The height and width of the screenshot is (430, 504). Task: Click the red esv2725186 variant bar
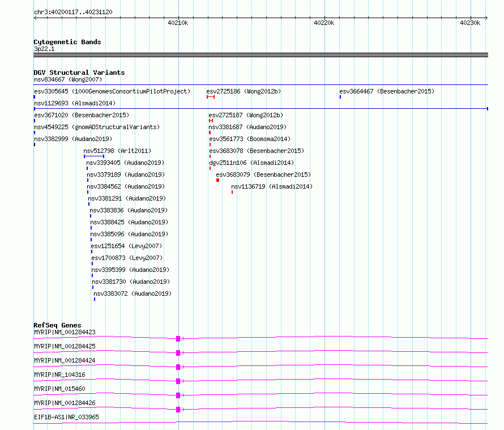pos(211,97)
